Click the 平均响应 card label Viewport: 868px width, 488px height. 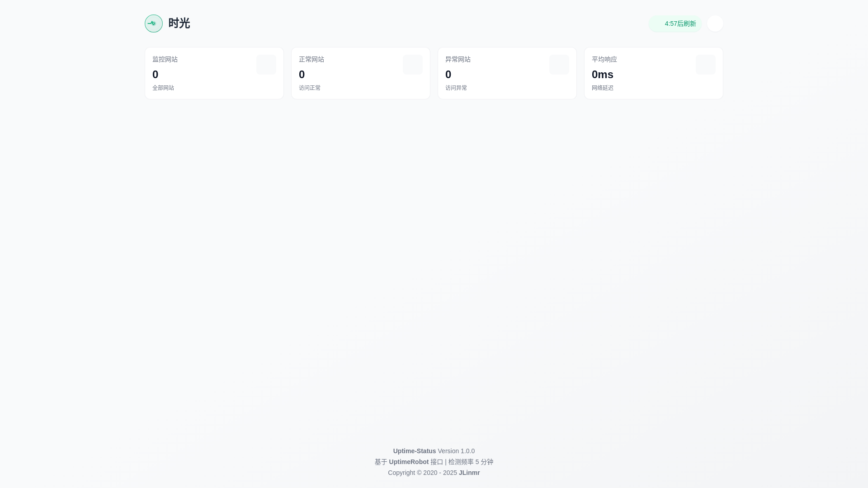pos(604,59)
